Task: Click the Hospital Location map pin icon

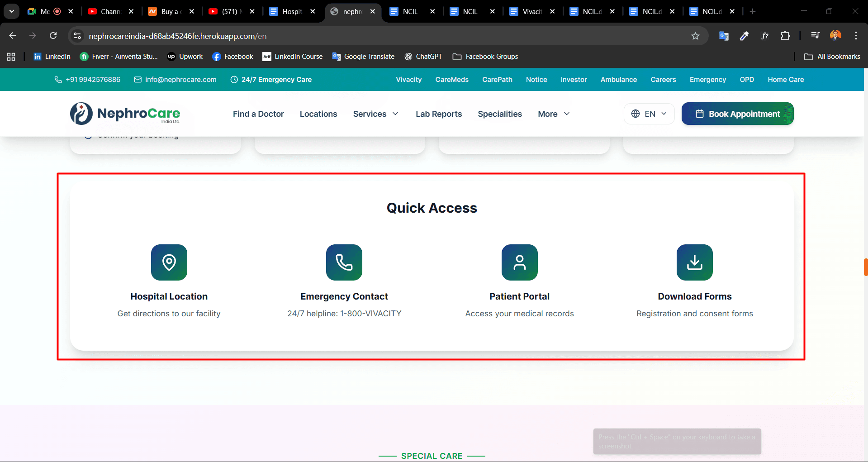Action: (169, 262)
